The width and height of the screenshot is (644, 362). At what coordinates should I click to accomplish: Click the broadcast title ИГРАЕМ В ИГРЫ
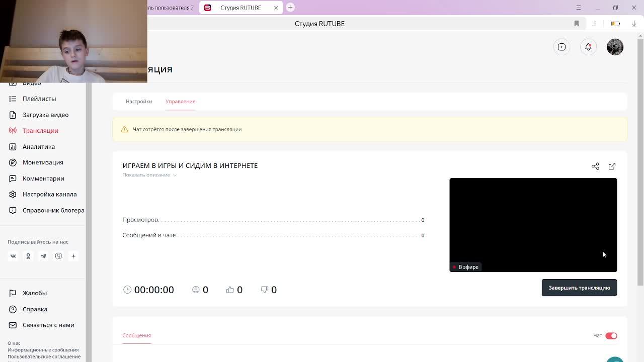(190, 165)
